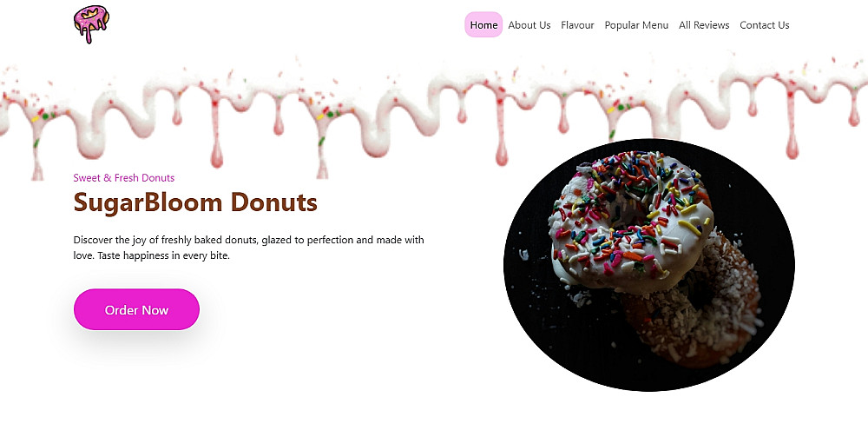The image size is (868, 437).
Task: Open the Contact Us nav link
Action: (x=765, y=25)
